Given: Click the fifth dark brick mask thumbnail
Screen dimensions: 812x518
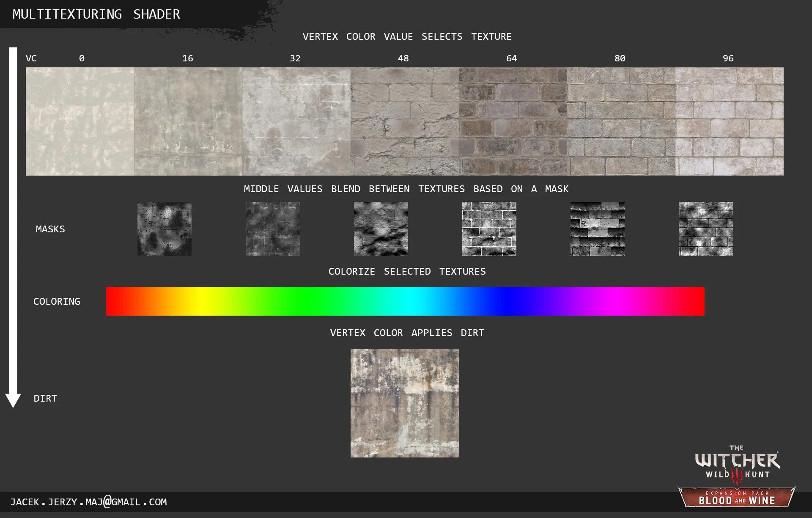Looking at the screenshot, I should [598, 229].
